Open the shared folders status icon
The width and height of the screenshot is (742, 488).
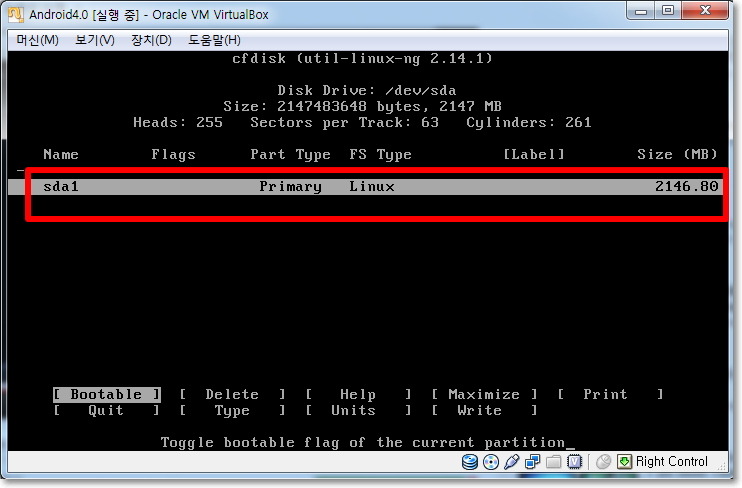coord(554,462)
